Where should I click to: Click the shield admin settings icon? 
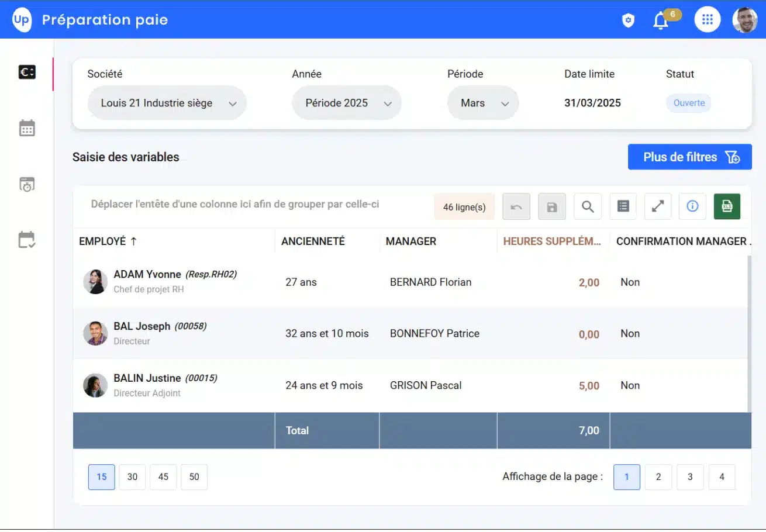pos(627,19)
